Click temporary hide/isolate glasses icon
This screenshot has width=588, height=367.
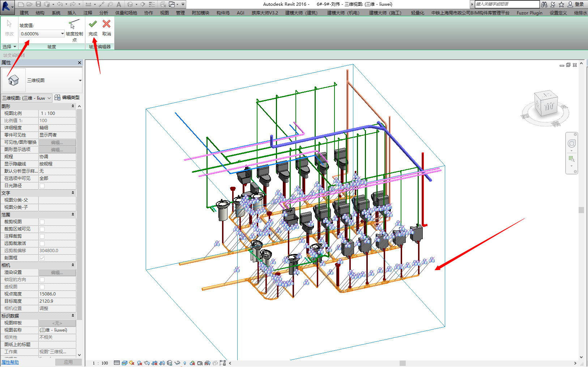177,363
